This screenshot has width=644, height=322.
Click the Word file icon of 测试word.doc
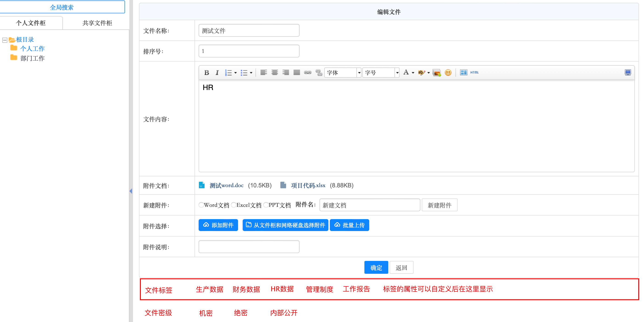coord(202,185)
